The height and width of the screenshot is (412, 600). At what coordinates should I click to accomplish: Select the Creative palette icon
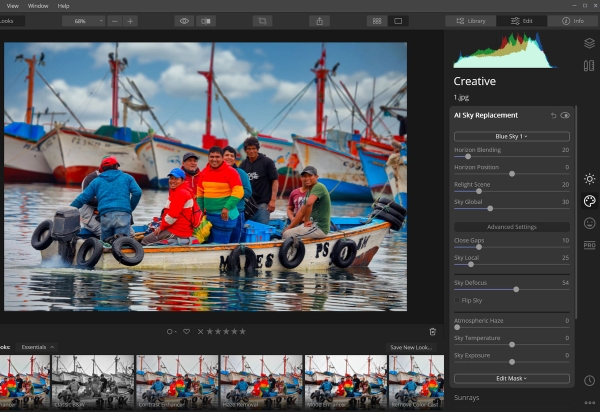click(x=589, y=201)
